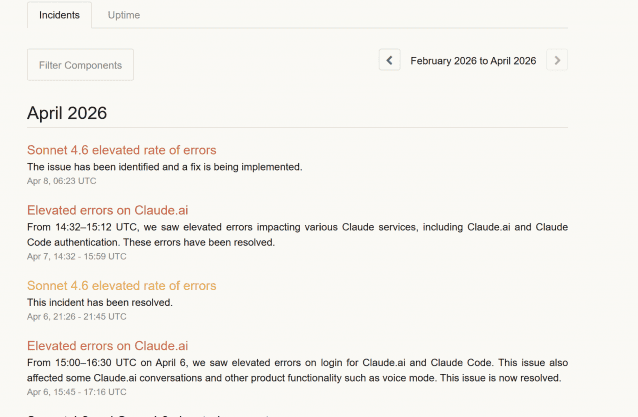The width and height of the screenshot is (638, 417).
Task: Open the Apr 8 Sonnet 4.6 errors incident
Action: [x=121, y=150]
